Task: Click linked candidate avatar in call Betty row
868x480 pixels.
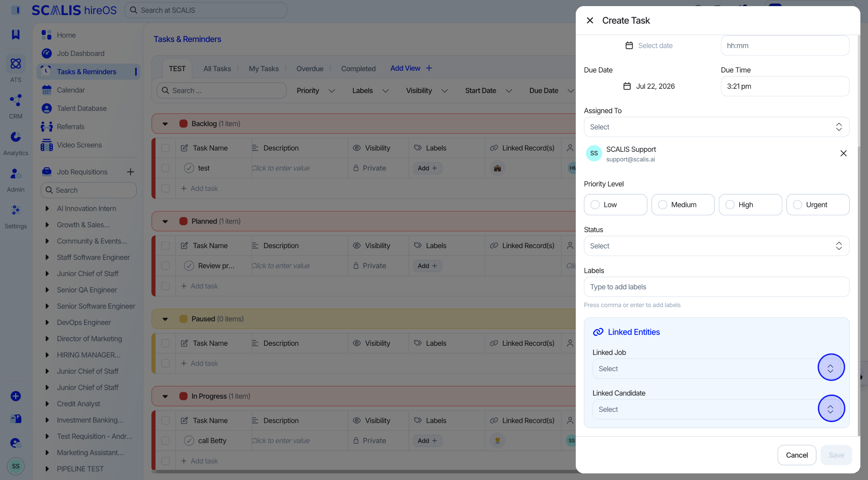Action: (497, 440)
